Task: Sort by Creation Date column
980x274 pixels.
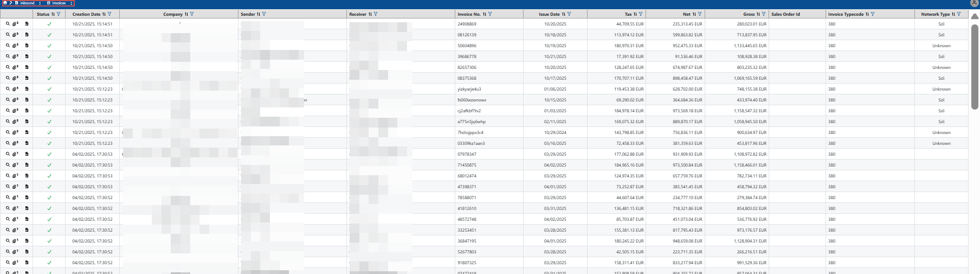Action: 104,14
